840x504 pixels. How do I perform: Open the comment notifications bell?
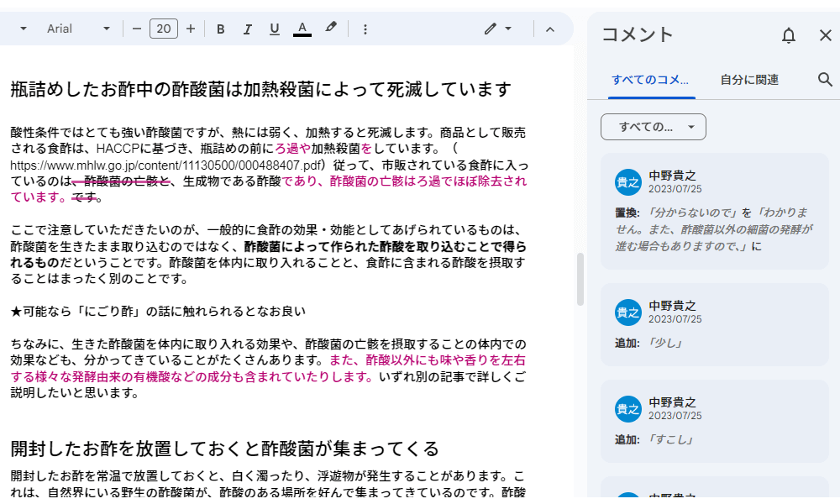tap(788, 35)
